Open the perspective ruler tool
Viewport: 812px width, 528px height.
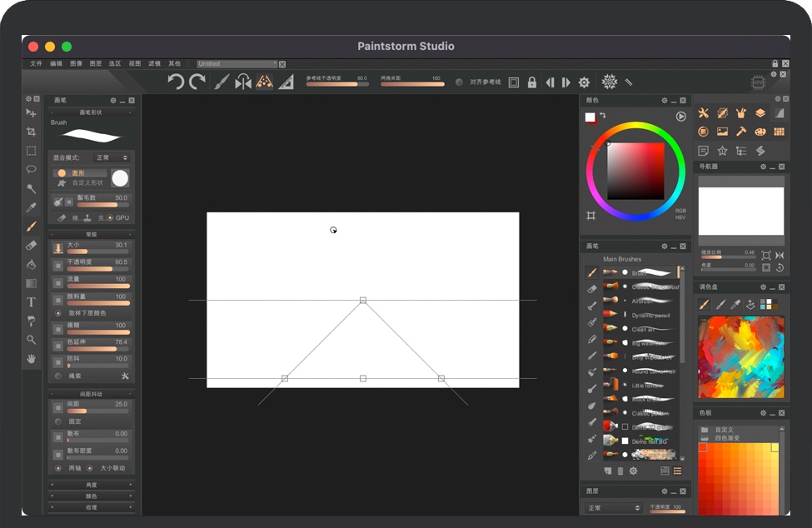pos(264,82)
